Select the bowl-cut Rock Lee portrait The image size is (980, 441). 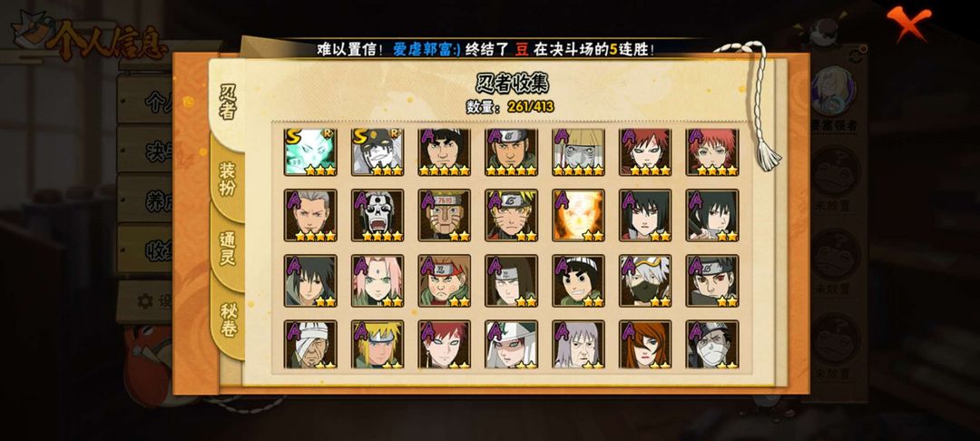[579, 280]
